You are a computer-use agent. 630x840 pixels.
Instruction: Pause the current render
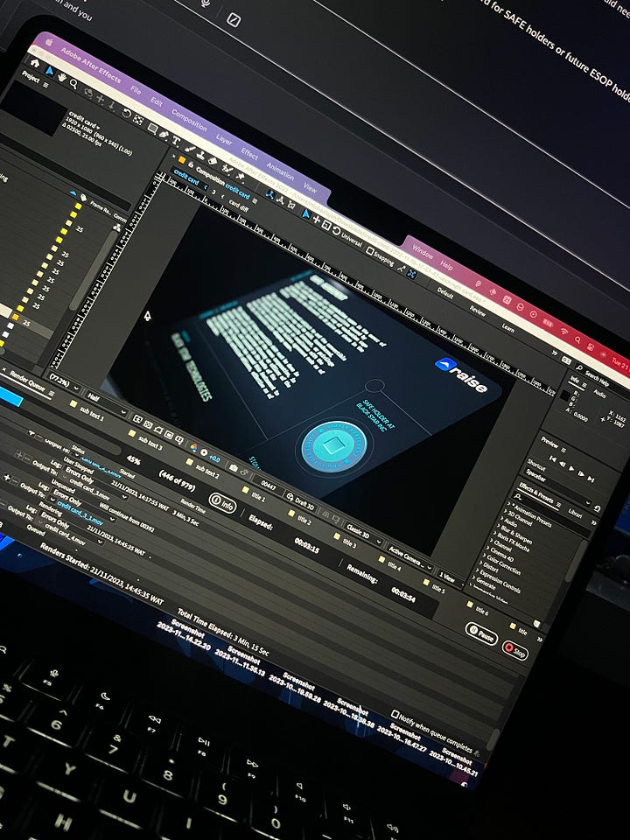pos(481,634)
